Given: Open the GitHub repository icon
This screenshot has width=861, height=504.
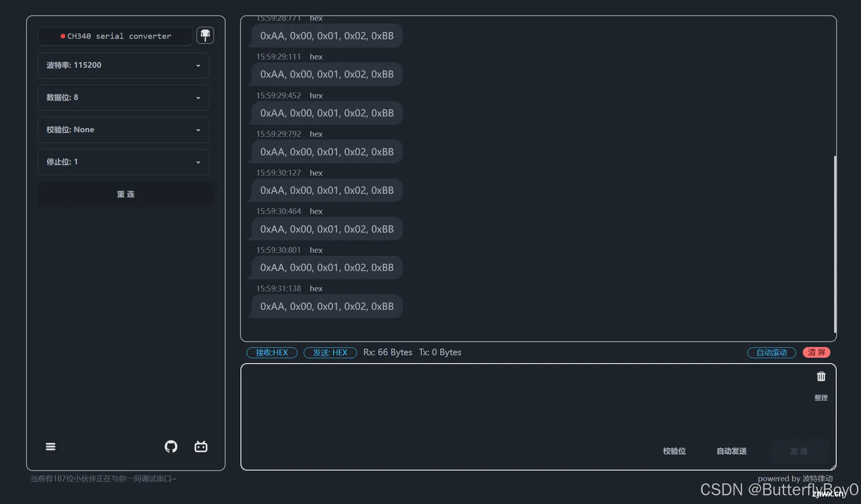Looking at the screenshot, I should pos(171,447).
